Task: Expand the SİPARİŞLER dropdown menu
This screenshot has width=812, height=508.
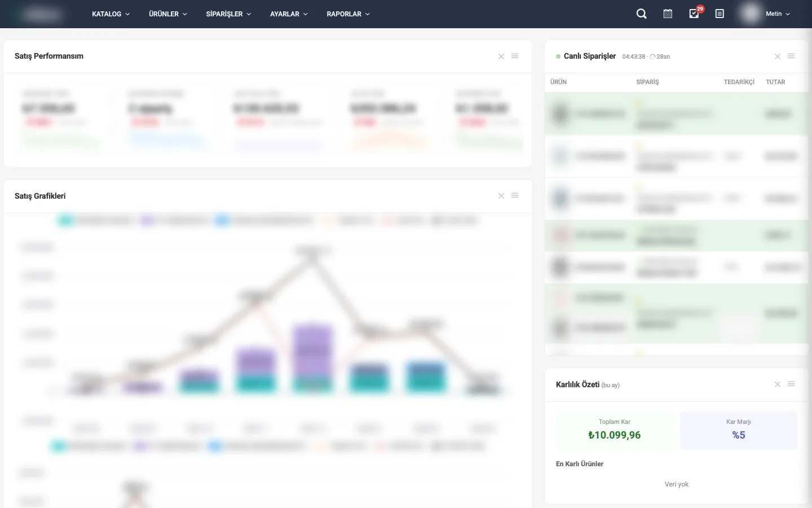Action: click(x=228, y=14)
